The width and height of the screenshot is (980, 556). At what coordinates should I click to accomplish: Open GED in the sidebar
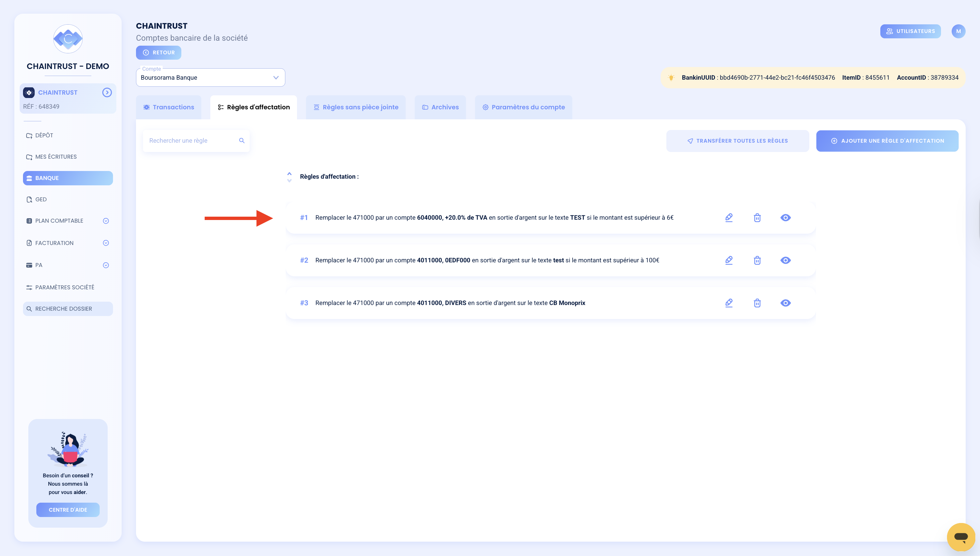pos(68,200)
